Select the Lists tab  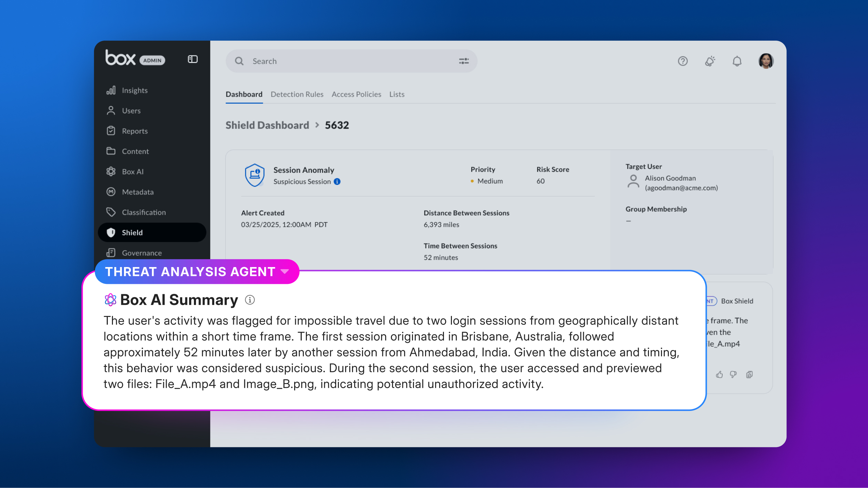(x=397, y=94)
